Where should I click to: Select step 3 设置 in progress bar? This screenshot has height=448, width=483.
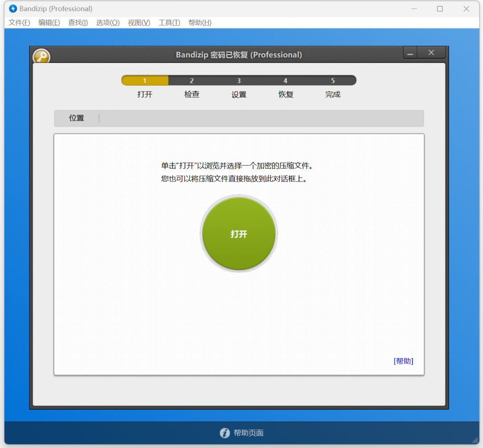click(239, 80)
